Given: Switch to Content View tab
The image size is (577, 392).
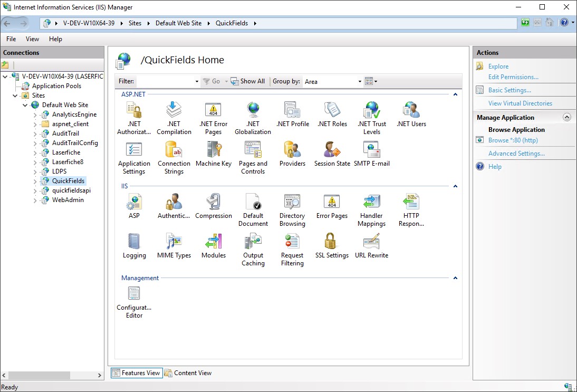Looking at the screenshot, I should [x=188, y=373].
